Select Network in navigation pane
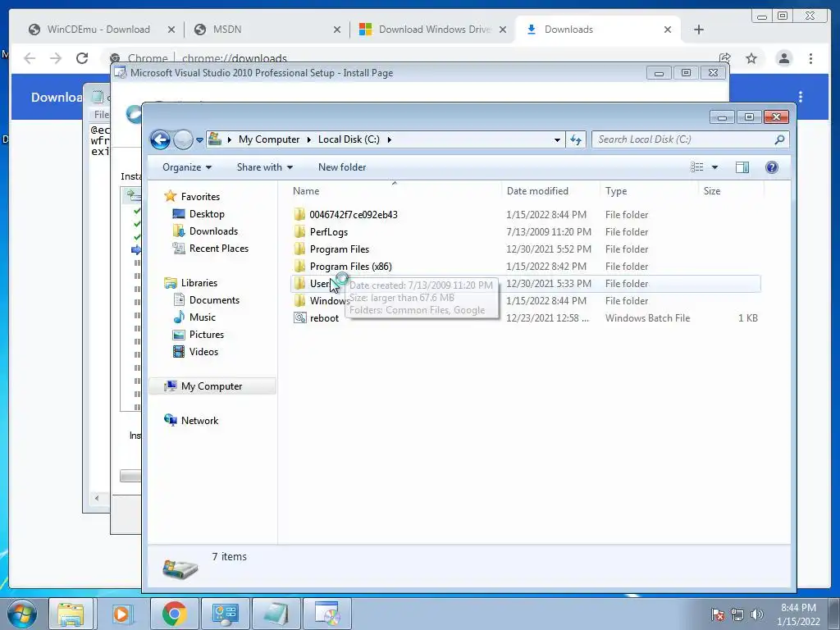 pos(199,421)
